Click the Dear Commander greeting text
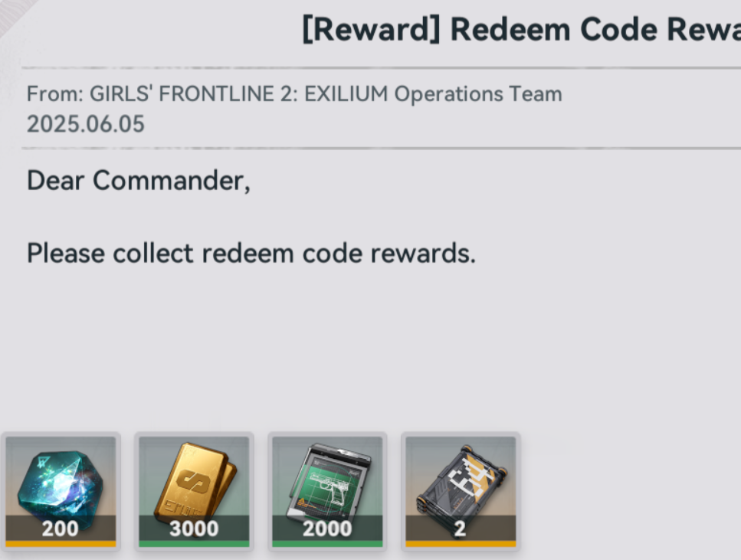 click(x=139, y=181)
